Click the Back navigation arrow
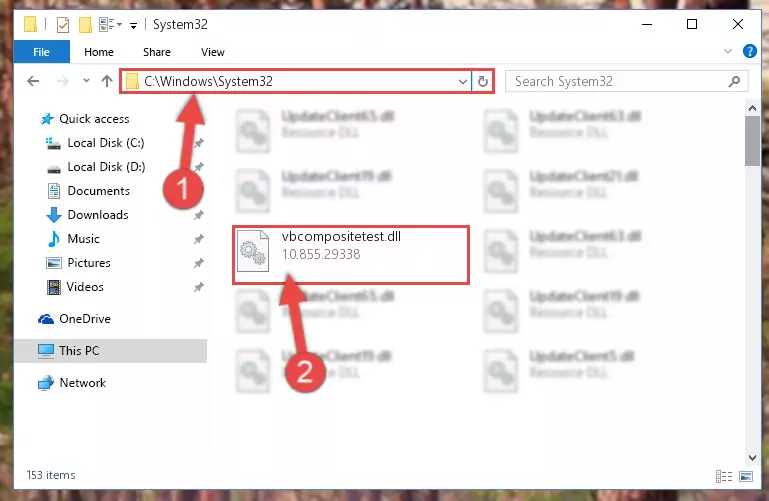The image size is (769, 501). 33,81
